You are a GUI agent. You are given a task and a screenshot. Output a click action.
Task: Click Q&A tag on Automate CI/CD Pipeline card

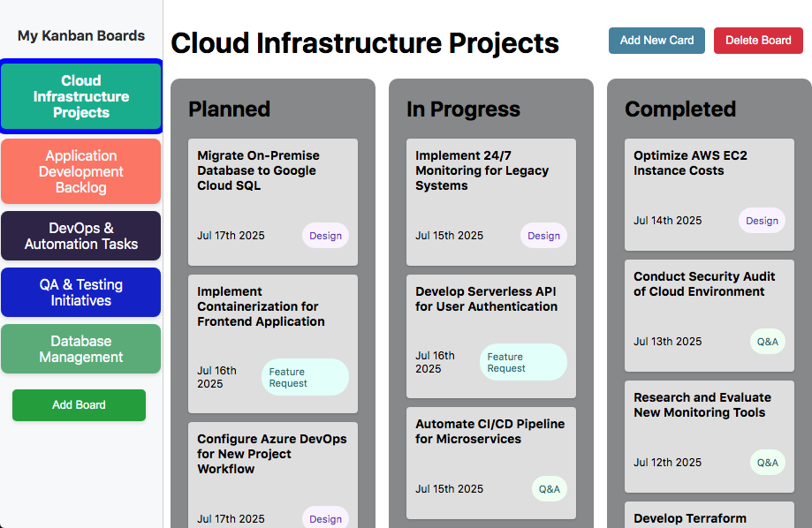pyautogui.click(x=550, y=489)
